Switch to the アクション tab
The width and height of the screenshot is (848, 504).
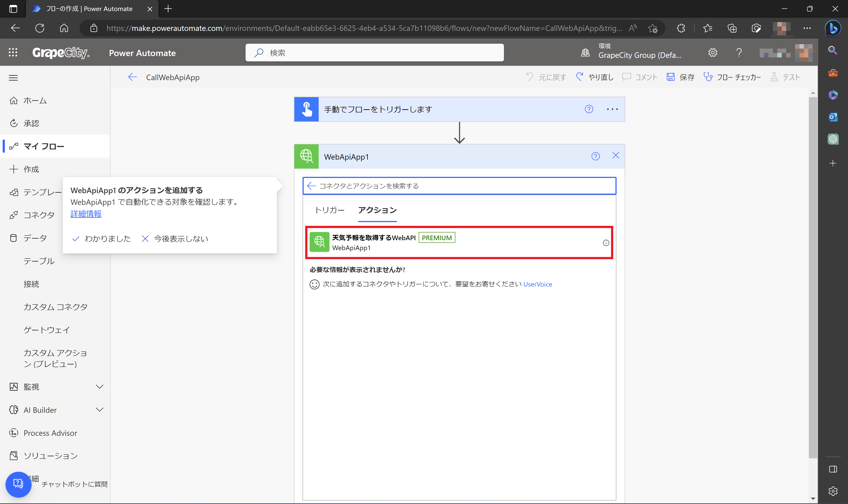click(377, 210)
